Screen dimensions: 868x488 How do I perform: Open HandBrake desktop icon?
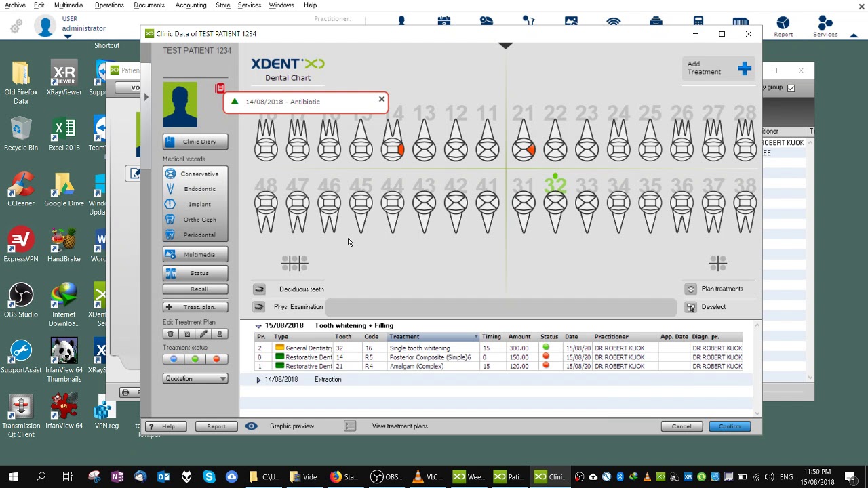[x=64, y=245]
